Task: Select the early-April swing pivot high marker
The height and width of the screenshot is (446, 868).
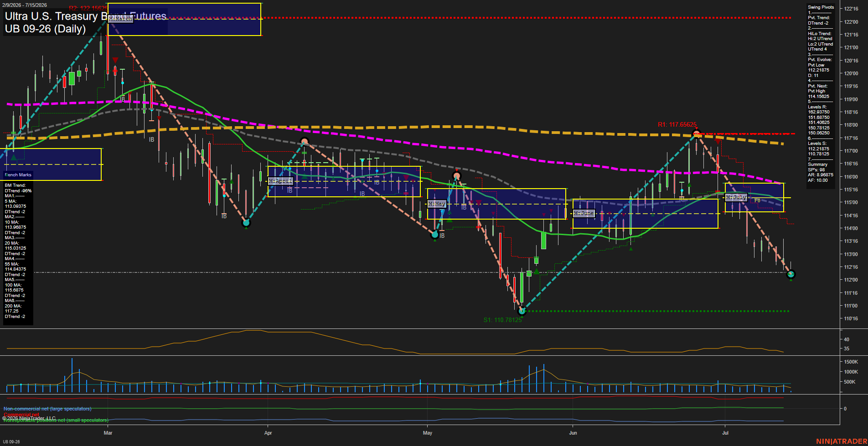Action: 305,142
